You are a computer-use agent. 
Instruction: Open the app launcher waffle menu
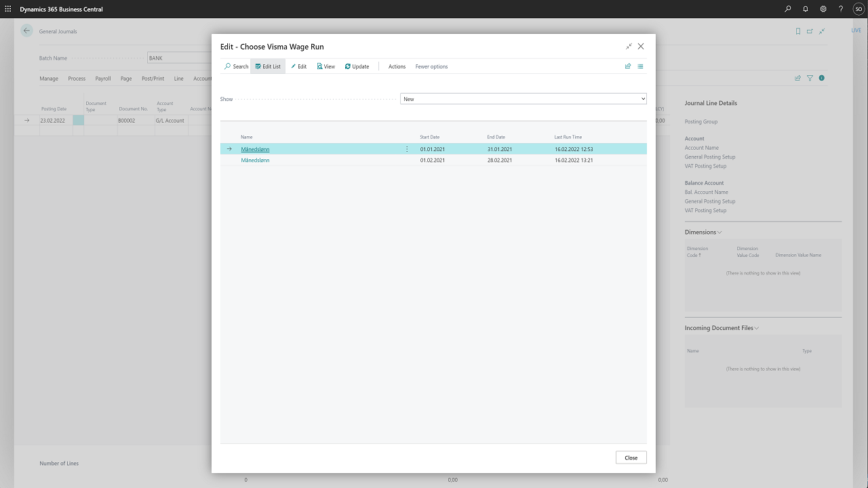[x=8, y=9]
